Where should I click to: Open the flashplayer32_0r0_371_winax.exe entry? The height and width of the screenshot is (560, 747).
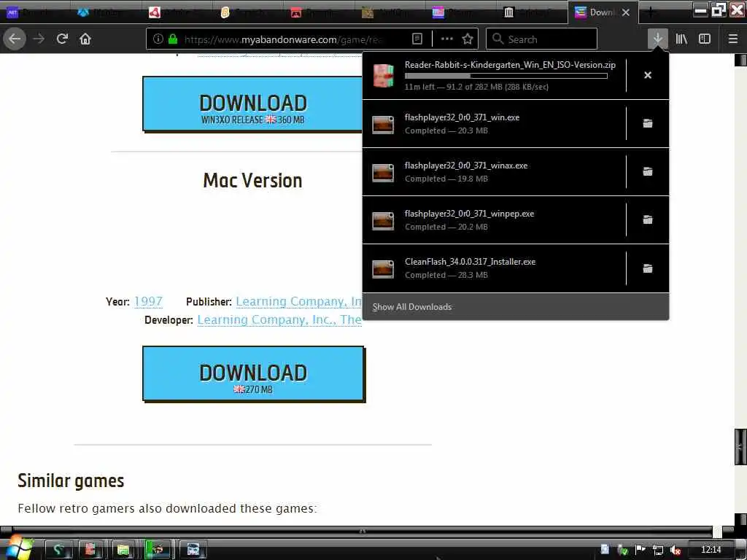495,172
